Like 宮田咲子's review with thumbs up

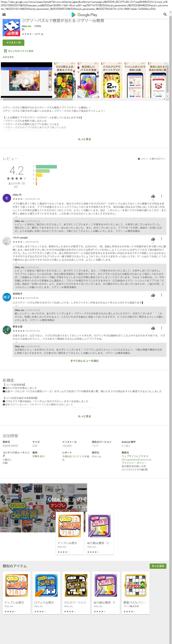point(153,295)
